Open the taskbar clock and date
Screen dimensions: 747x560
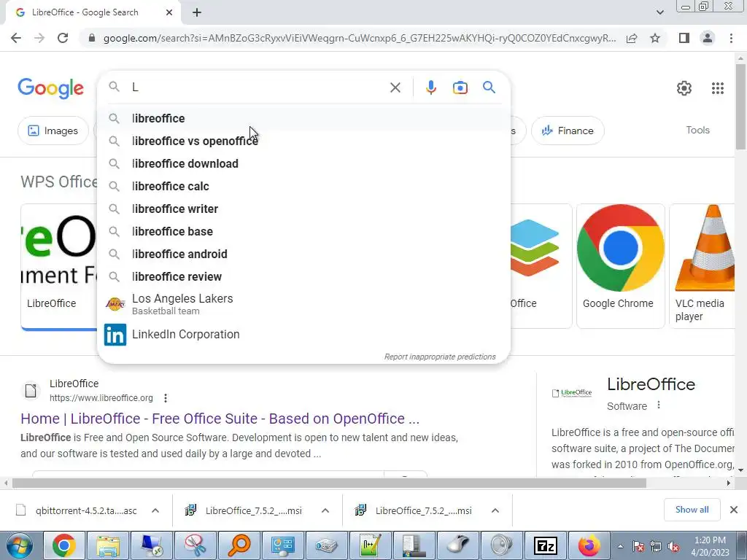tap(710, 546)
